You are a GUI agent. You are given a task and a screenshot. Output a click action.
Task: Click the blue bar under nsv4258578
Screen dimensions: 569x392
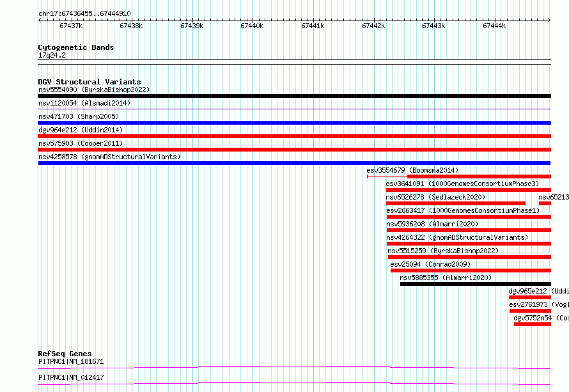point(294,163)
